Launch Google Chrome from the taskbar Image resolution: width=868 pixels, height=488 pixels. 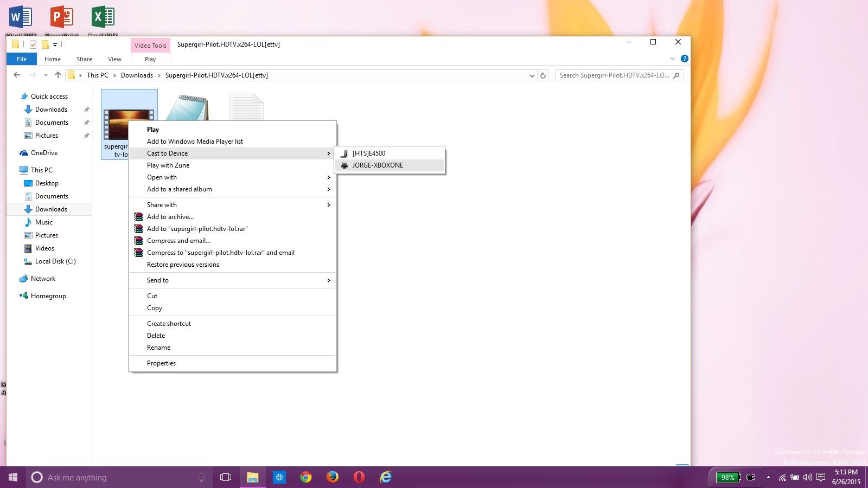click(306, 477)
